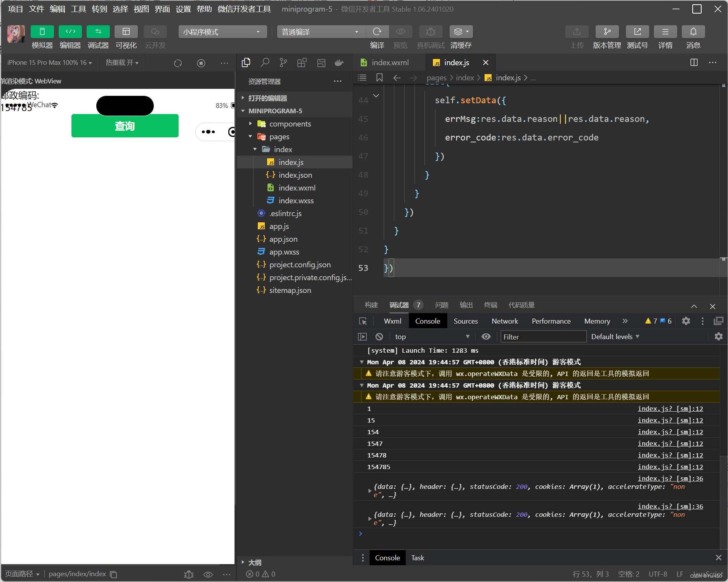The image size is (728, 582).
Task: Open link index.js [sm]:36 first entry
Action: point(670,478)
